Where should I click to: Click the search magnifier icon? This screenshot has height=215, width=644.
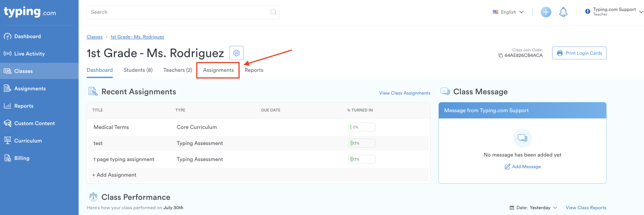pyautogui.click(x=273, y=12)
